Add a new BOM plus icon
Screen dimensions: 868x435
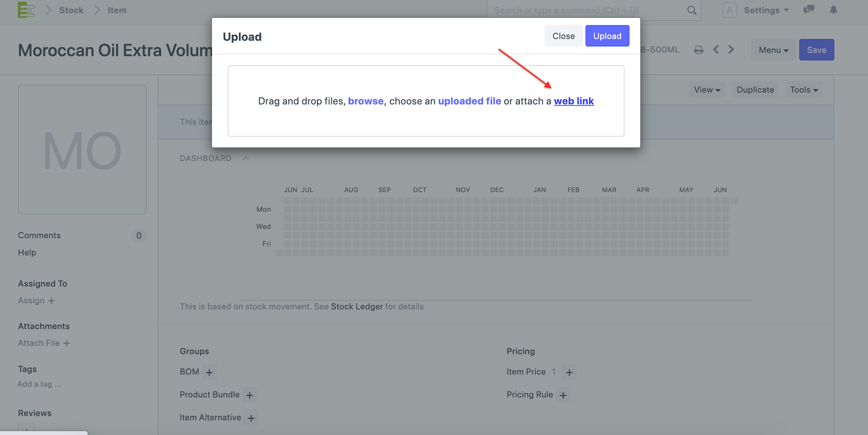click(x=209, y=372)
